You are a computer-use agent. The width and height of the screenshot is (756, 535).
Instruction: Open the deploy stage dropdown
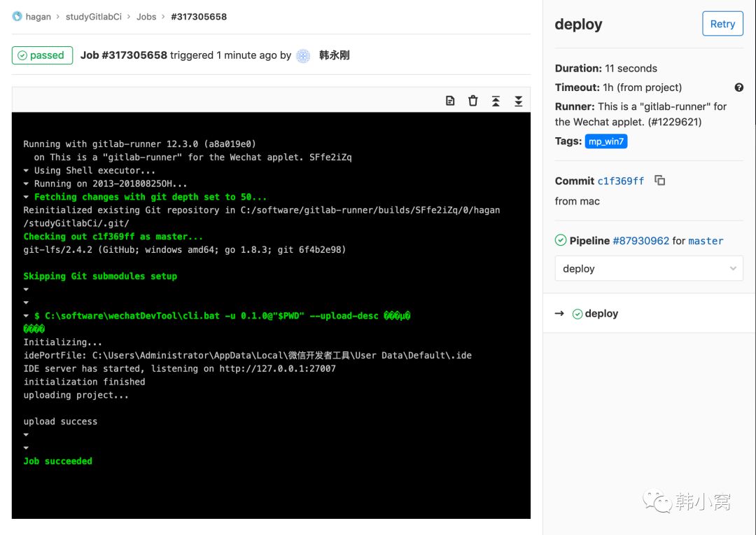pyautogui.click(x=648, y=268)
